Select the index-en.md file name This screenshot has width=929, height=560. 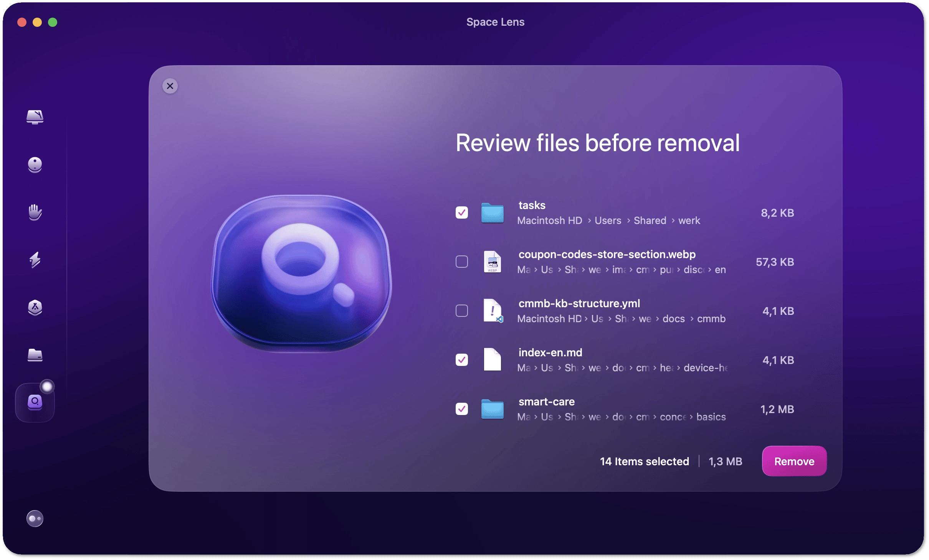tap(550, 352)
